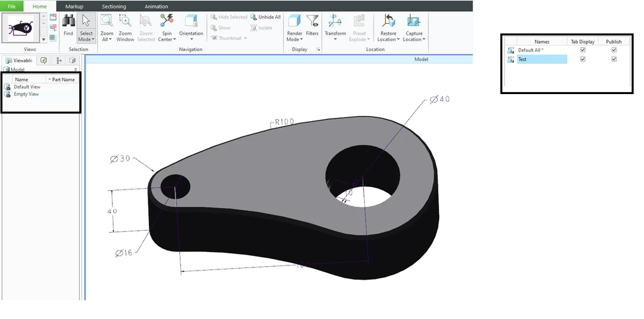Open the annotations panel tab icon
644x319 pixels.
[44, 61]
